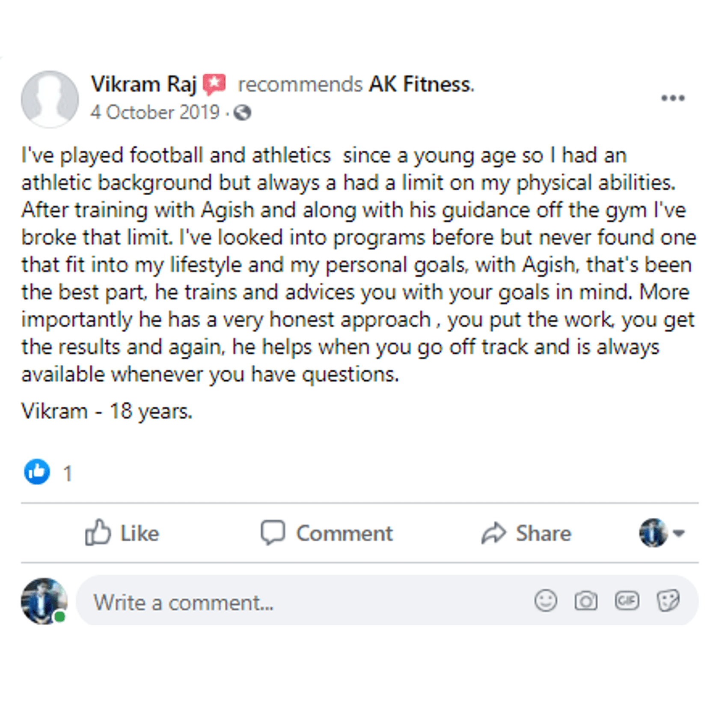Image resolution: width=713 pixels, height=728 pixels.
Task: Open the three-dot post options menu
Action: tap(672, 98)
